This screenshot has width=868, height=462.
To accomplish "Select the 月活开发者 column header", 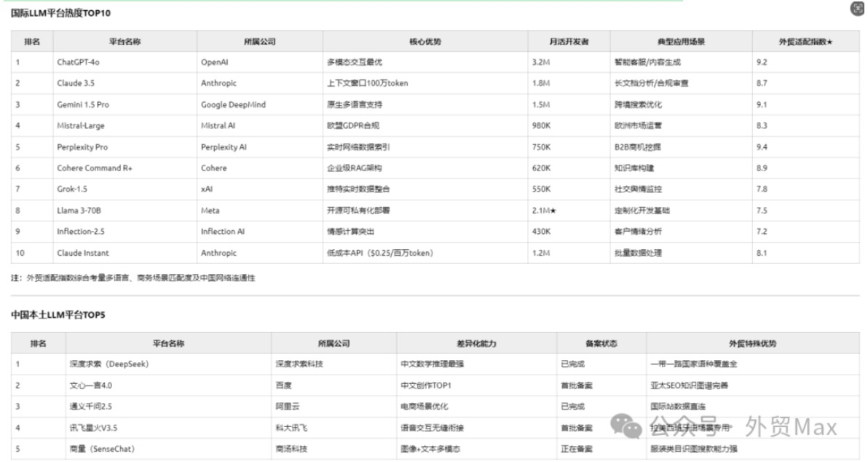I will 569,42.
